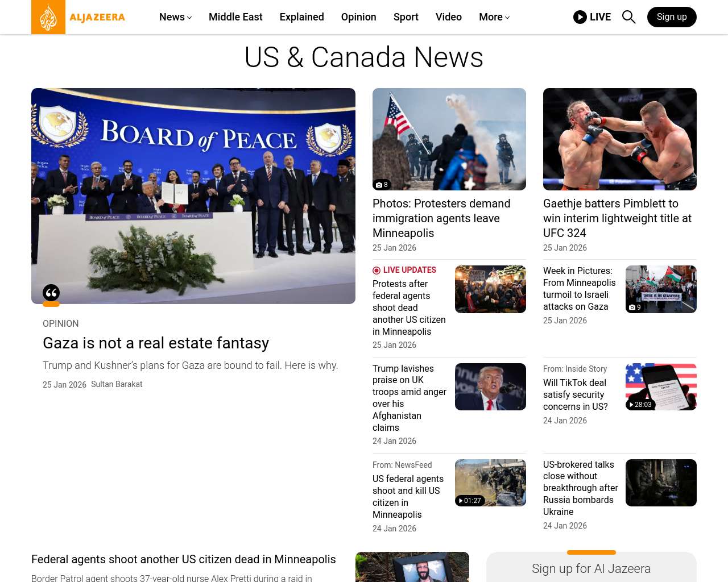
Task: Go to the Opinion section
Action: [x=358, y=17]
